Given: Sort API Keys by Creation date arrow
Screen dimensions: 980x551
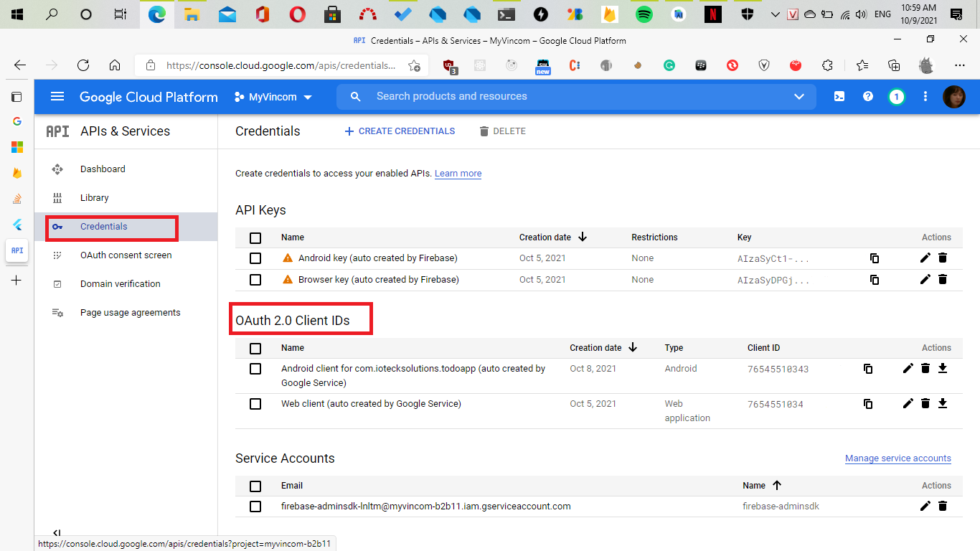Looking at the screenshot, I should (x=583, y=237).
